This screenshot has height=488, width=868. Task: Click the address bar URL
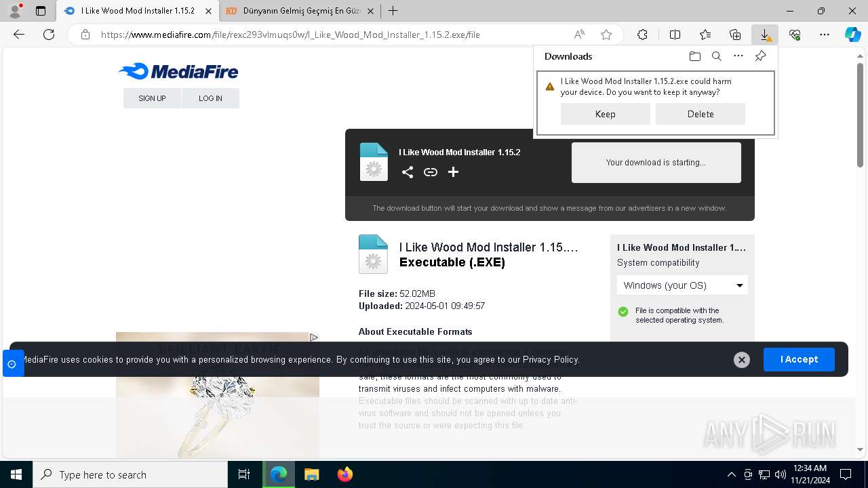coord(290,35)
